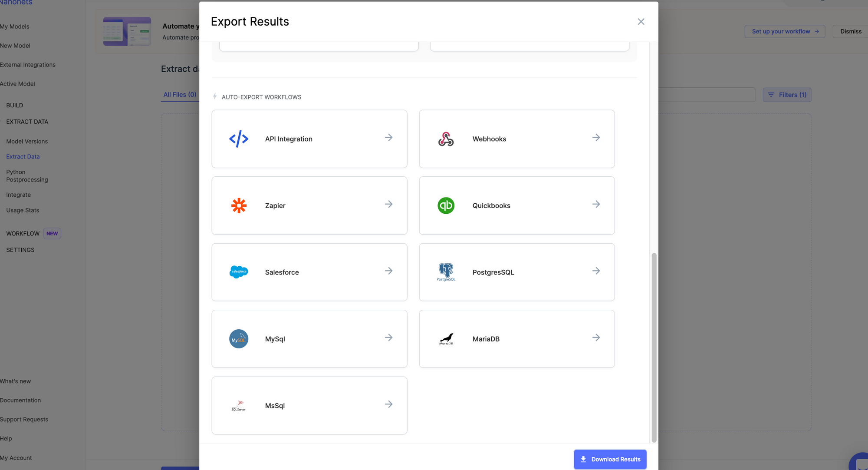Click the API Integration code icon

click(x=239, y=139)
